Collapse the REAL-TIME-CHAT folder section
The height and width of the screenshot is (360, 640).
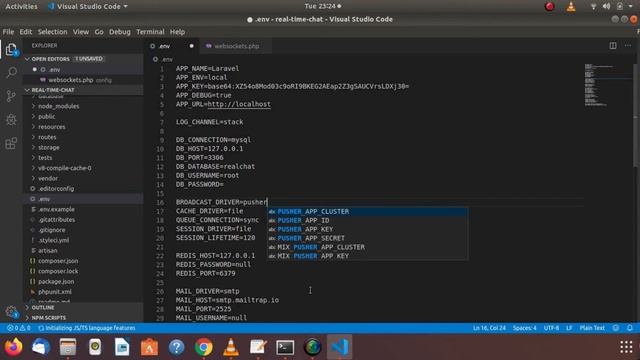click(53, 90)
